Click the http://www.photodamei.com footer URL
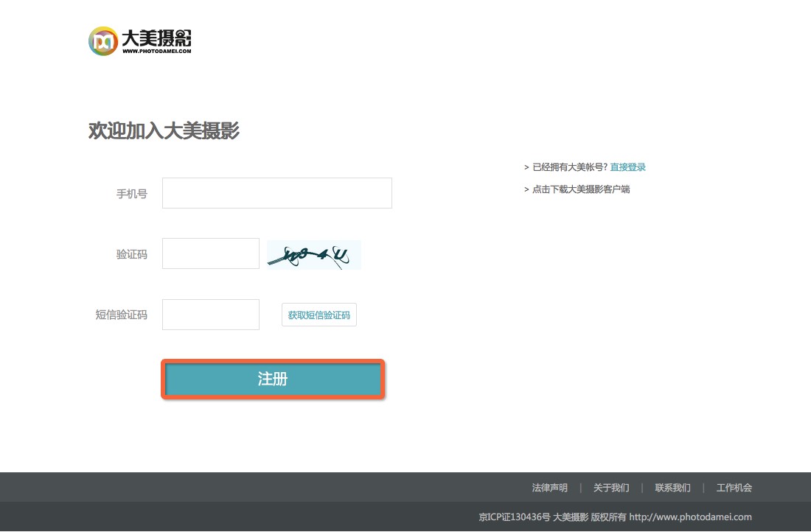The image size is (811, 532). tap(690, 517)
